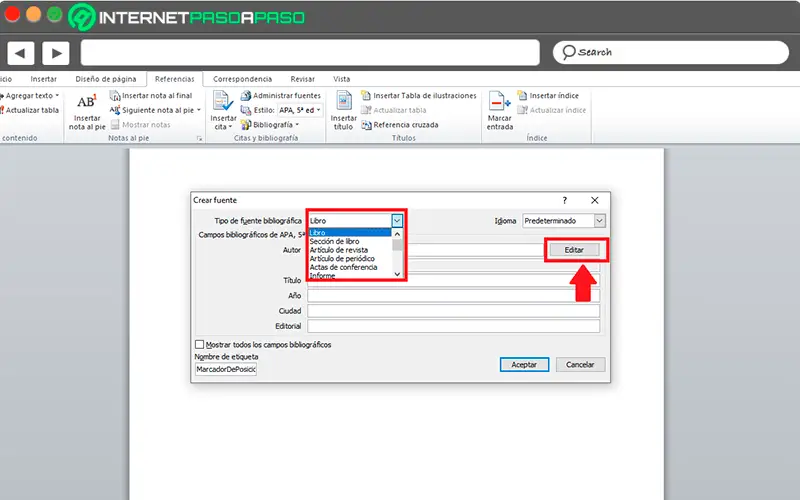The image size is (800, 500).
Task: Click Insertar Tabla de ilustraciones
Action: [419, 95]
